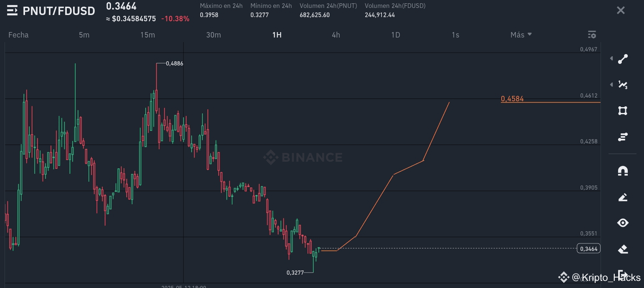
Task: Click the ≈ $0.34584575 price conversion
Action: point(131,19)
